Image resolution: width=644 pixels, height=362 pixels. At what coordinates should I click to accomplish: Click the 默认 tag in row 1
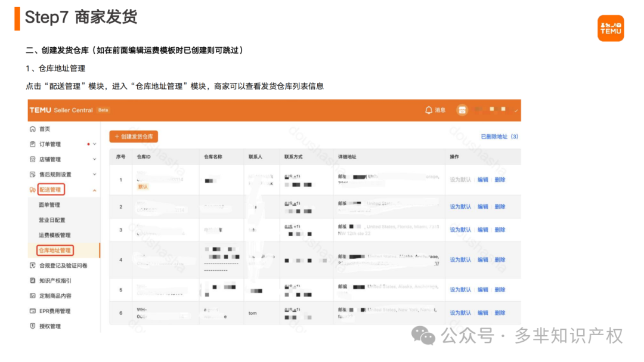[143, 187]
